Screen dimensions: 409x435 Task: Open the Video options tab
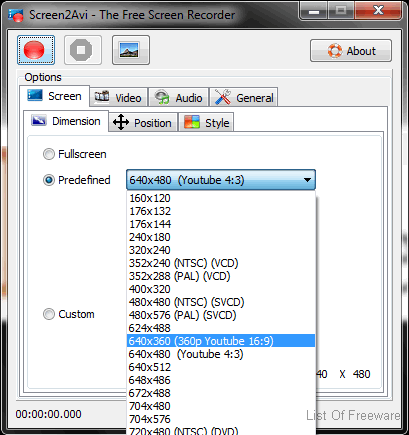coord(119,98)
